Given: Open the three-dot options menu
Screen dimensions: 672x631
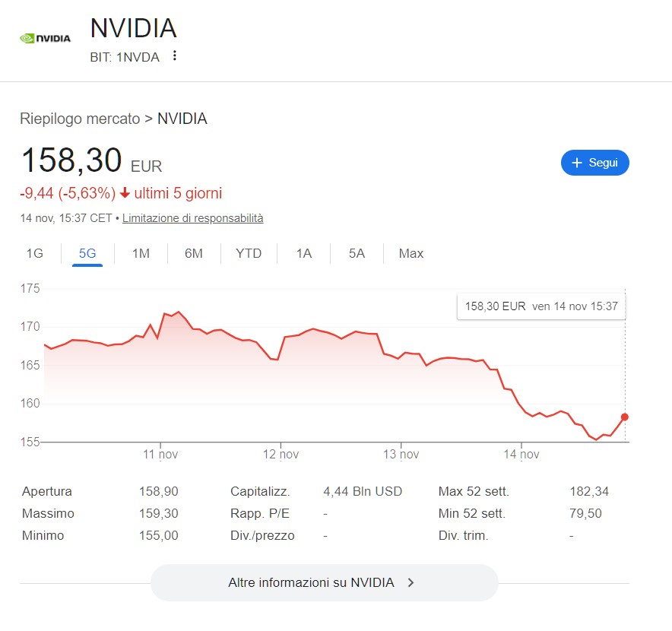Looking at the screenshot, I should (x=175, y=55).
